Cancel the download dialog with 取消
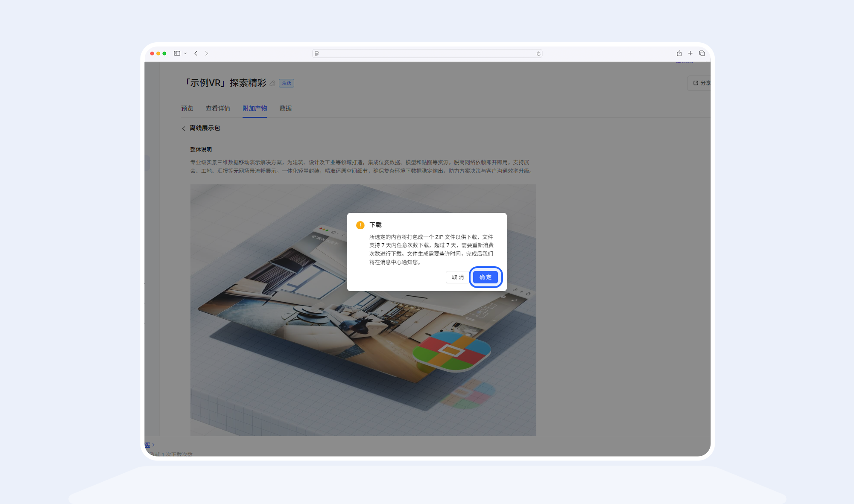This screenshot has width=854, height=504. point(457,277)
